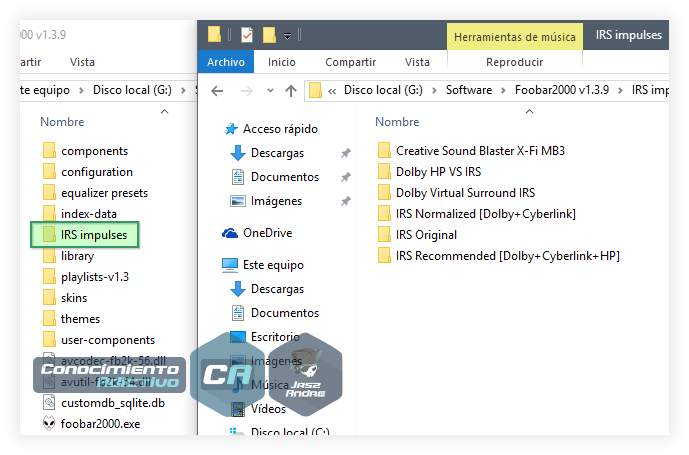Screen dimensions: 689x455
Task: Click the folder icon in the title bar
Action: 214,34
